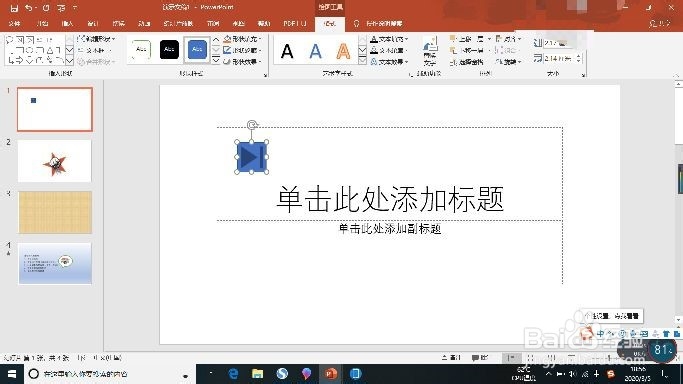The image size is (683, 384).
Task: Open the Edit Shape (编辑形状) dropdown
Action: (96, 39)
